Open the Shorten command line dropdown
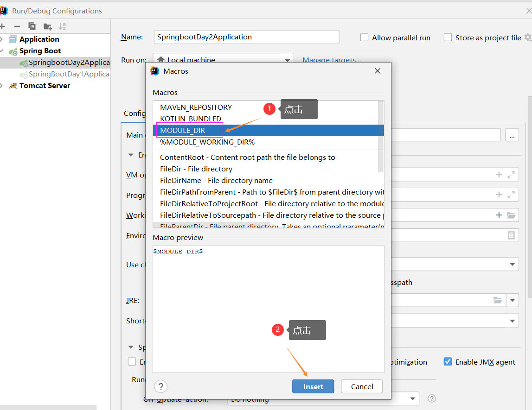532x410 pixels. point(513,321)
